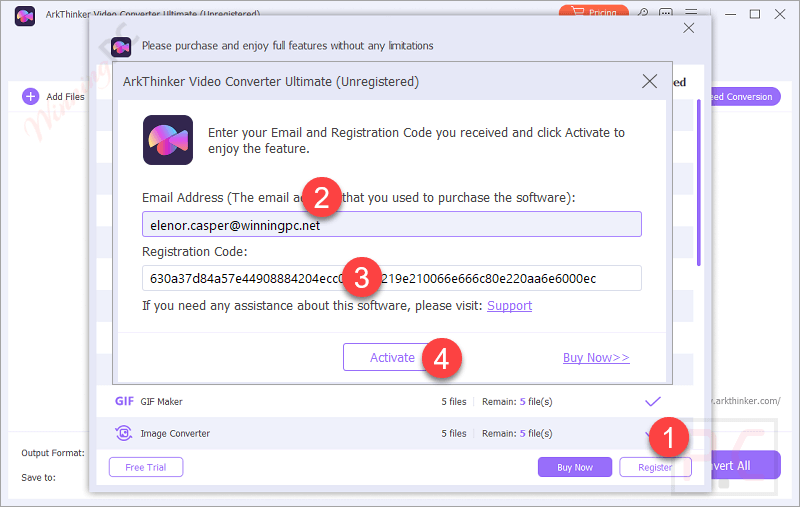Click the Activate button
The width and height of the screenshot is (800, 507).
(x=392, y=357)
